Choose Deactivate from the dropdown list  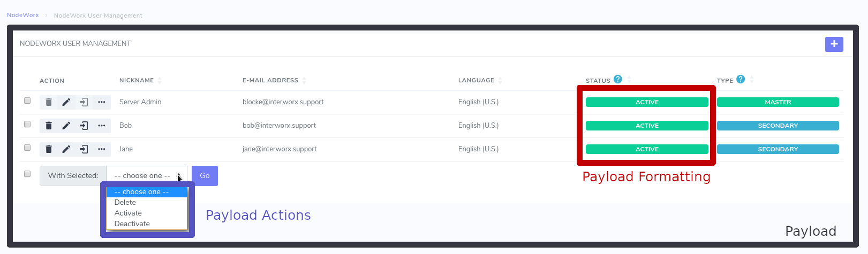tap(132, 224)
